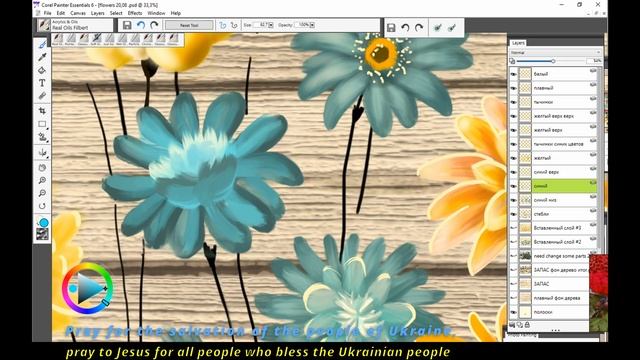
Task: Click the Save icon in the floating toolbar
Action: [x=391, y=28]
